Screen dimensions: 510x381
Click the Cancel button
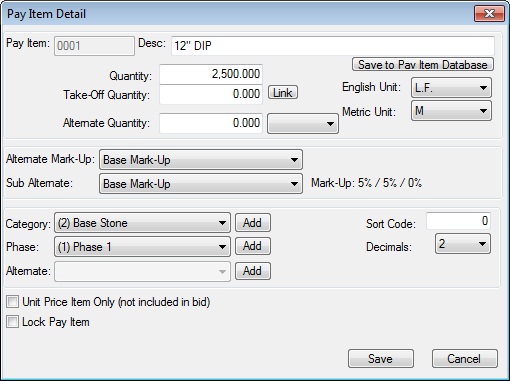pyautogui.click(x=465, y=359)
